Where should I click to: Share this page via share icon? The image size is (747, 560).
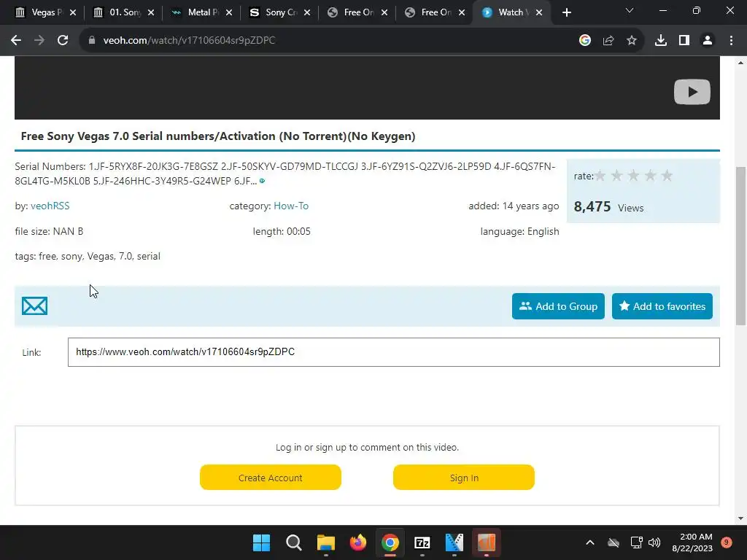(x=608, y=41)
